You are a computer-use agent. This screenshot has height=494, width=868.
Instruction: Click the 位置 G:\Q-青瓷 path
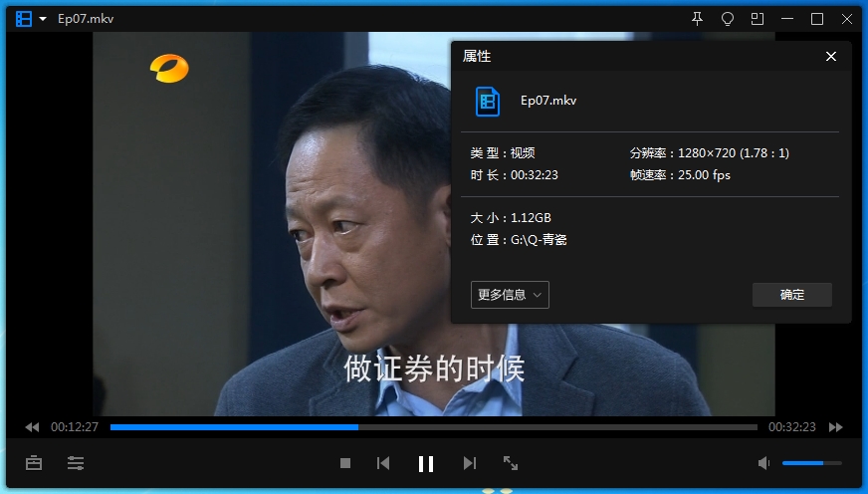pos(519,240)
